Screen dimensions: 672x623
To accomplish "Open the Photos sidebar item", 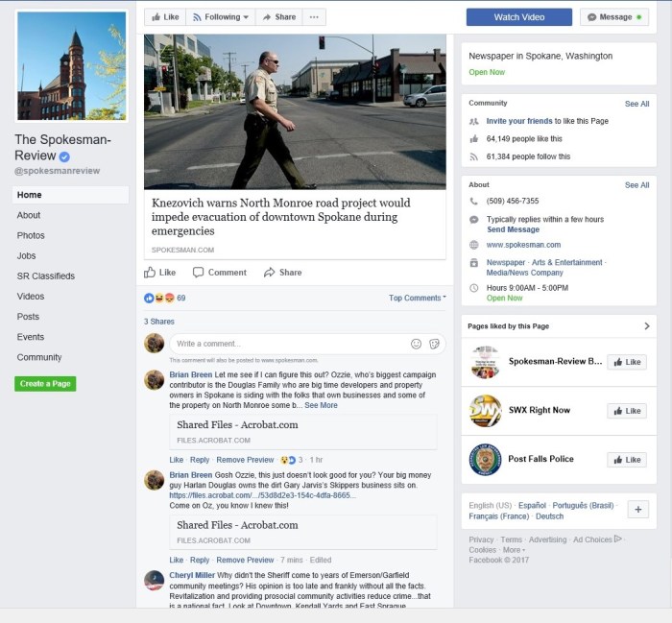I will pyautogui.click(x=31, y=235).
